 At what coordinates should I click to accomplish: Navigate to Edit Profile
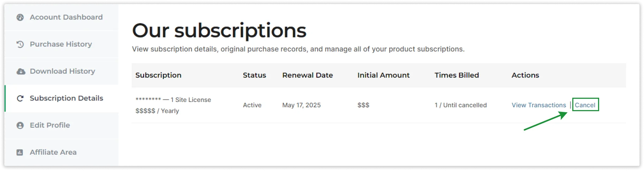click(50, 125)
